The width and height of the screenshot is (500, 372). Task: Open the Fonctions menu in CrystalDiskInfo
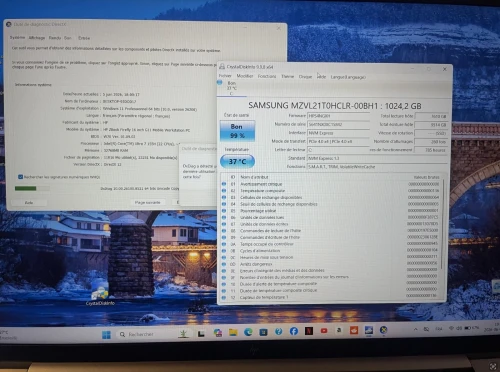[267, 76]
